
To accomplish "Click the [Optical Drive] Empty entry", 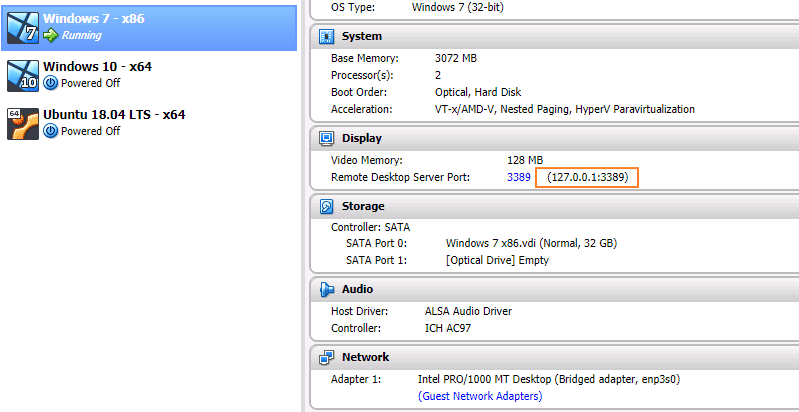I will [x=497, y=260].
